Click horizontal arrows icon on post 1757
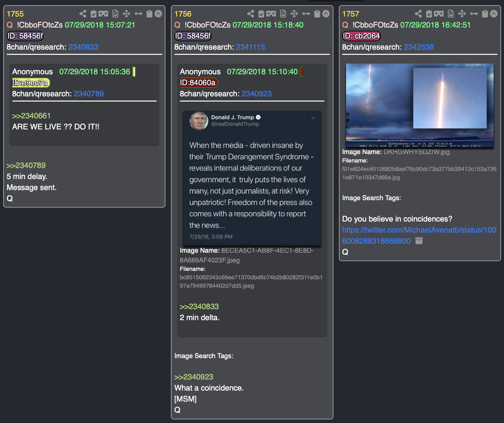Screen dimensions: 504x423 click(x=474, y=14)
